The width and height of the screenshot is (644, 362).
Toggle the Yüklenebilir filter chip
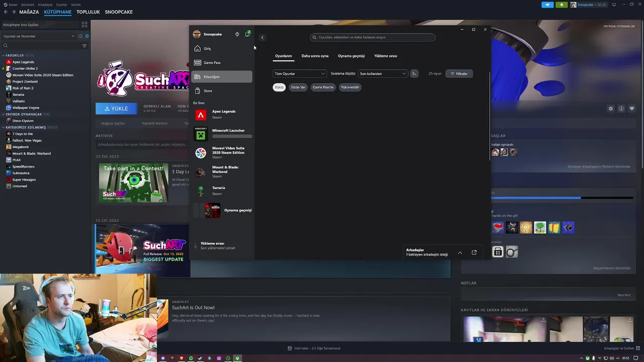click(x=350, y=87)
